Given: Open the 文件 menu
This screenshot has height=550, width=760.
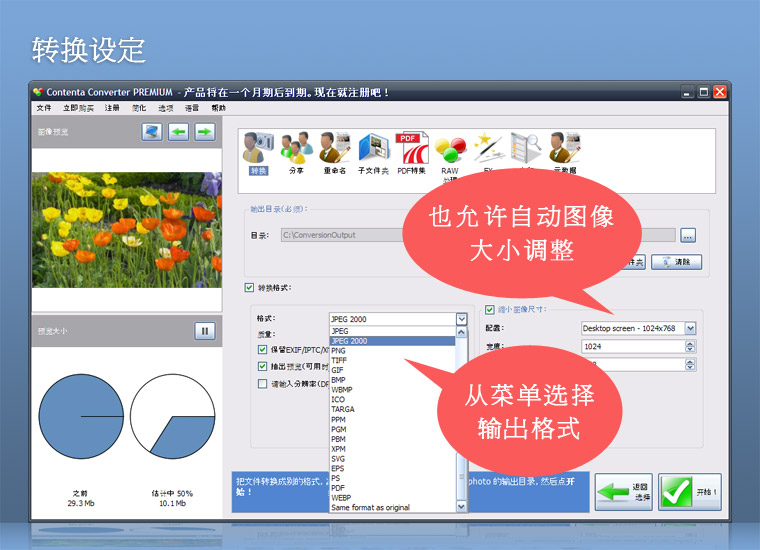Looking at the screenshot, I should click(44, 107).
